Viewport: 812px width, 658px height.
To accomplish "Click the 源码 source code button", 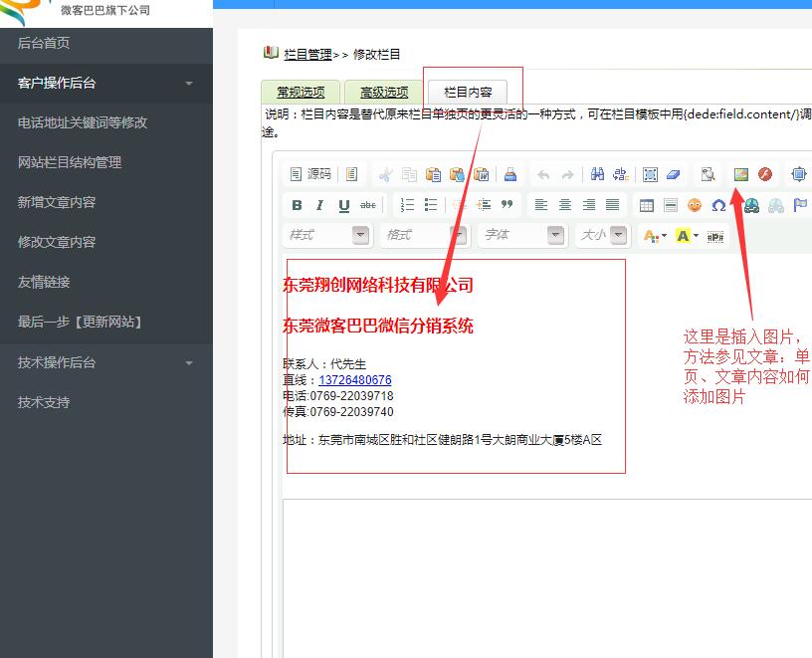I will [x=310, y=174].
